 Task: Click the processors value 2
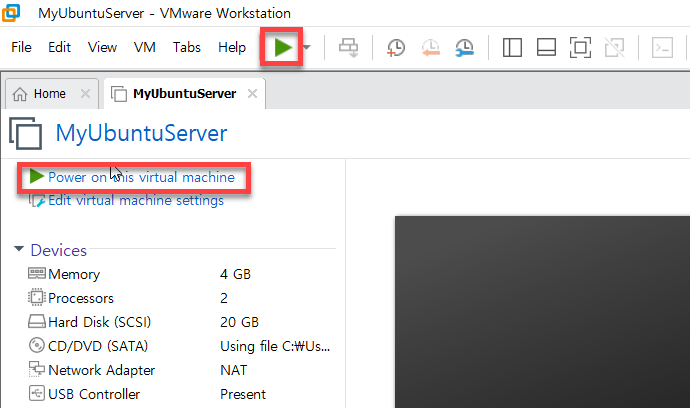(x=224, y=298)
